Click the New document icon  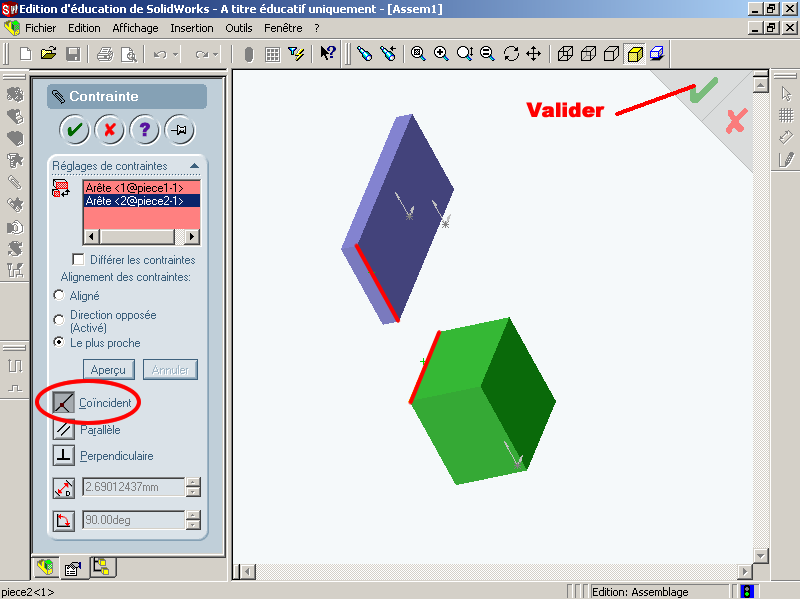(25, 54)
